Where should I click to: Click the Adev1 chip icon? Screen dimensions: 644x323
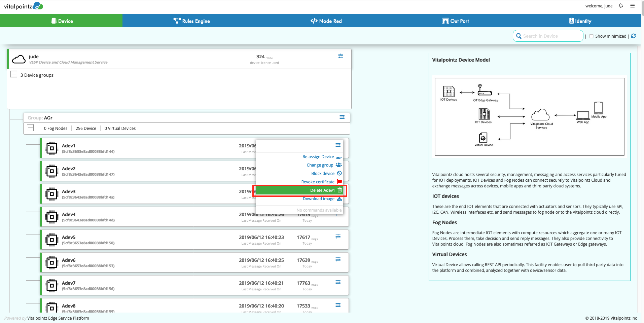[x=52, y=148]
